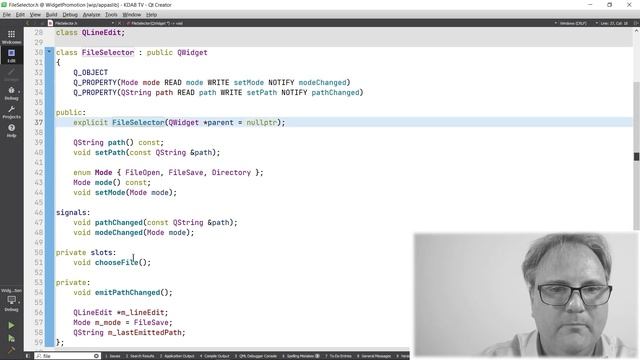Click the vertical editor scrollbar
The height and width of the screenshot is (360, 640).
pos(636,156)
